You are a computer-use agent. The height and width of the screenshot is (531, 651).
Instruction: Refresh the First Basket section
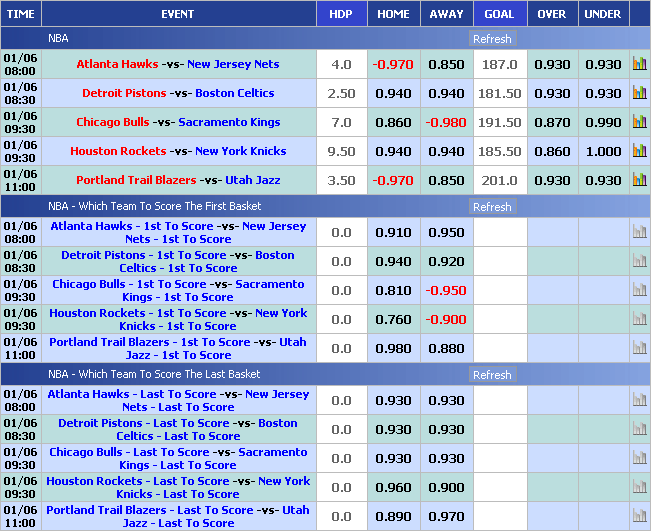(x=491, y=207)
